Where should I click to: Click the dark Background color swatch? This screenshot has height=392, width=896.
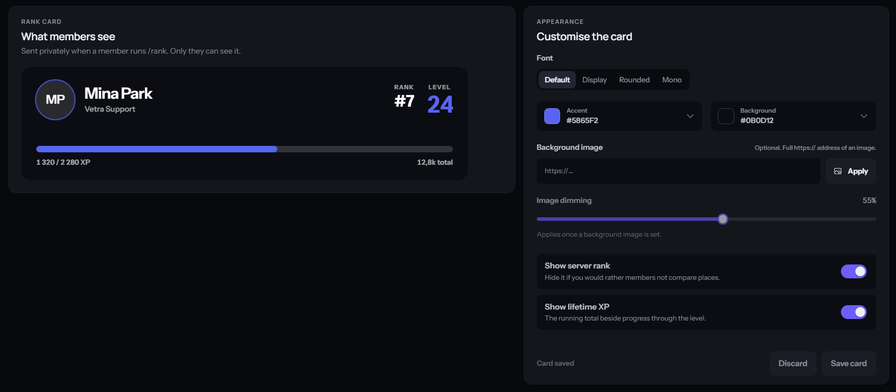(x=726, y=116)
